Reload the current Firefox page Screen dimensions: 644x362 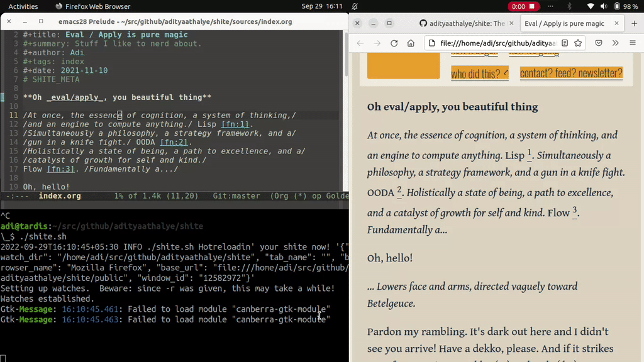tap(394, 43)
